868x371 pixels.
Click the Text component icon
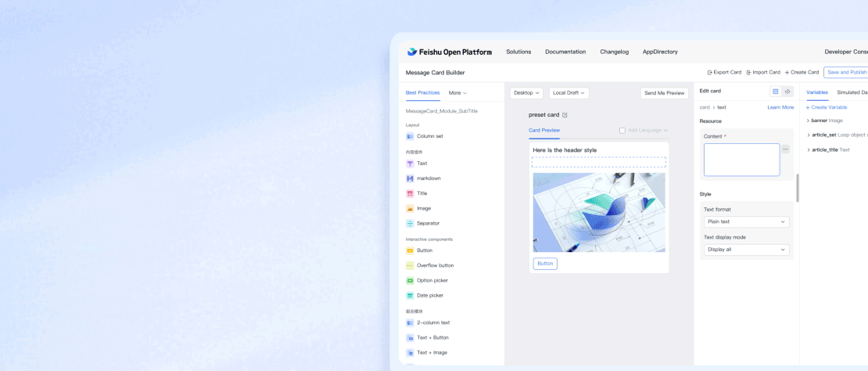[410, 164]
